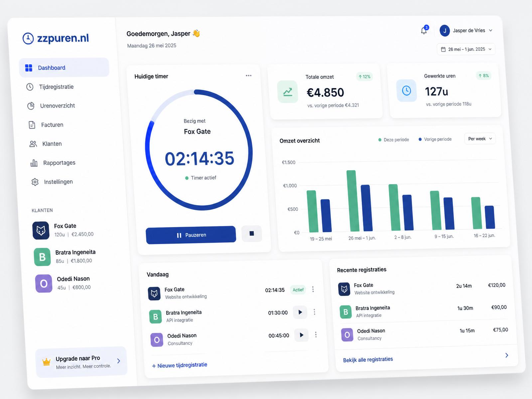Start Bratra Ingeneita timer with play button
Screen dimensions: 532x399
tap(300, 312)
